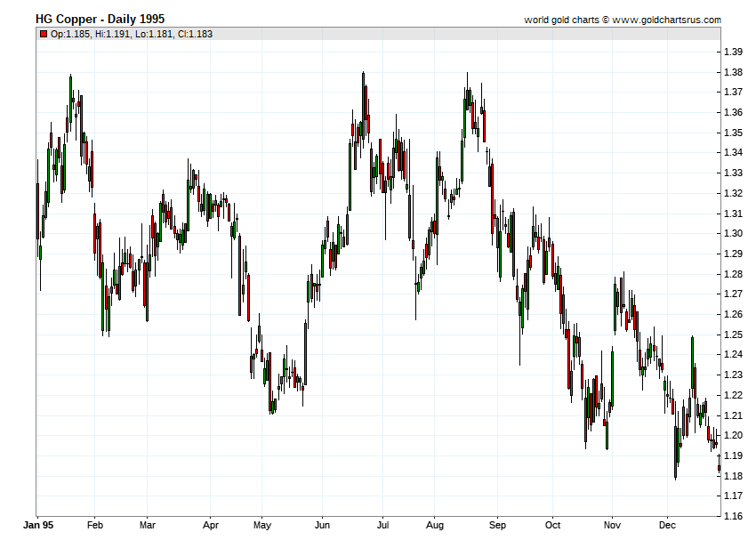The height and width of the screenshot is (548, 756).
Task: Click the 'Nov' x-axis label
Action: (x=612, y=525)
